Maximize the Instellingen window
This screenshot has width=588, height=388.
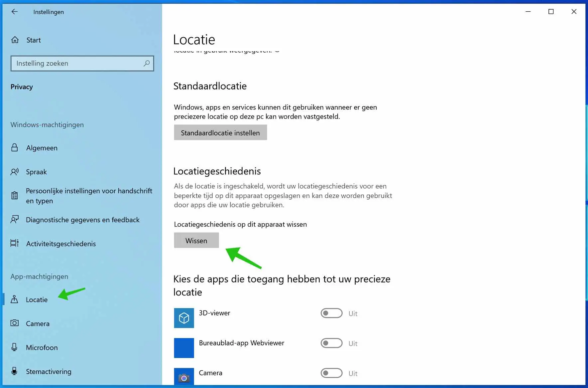pos(551,12)
